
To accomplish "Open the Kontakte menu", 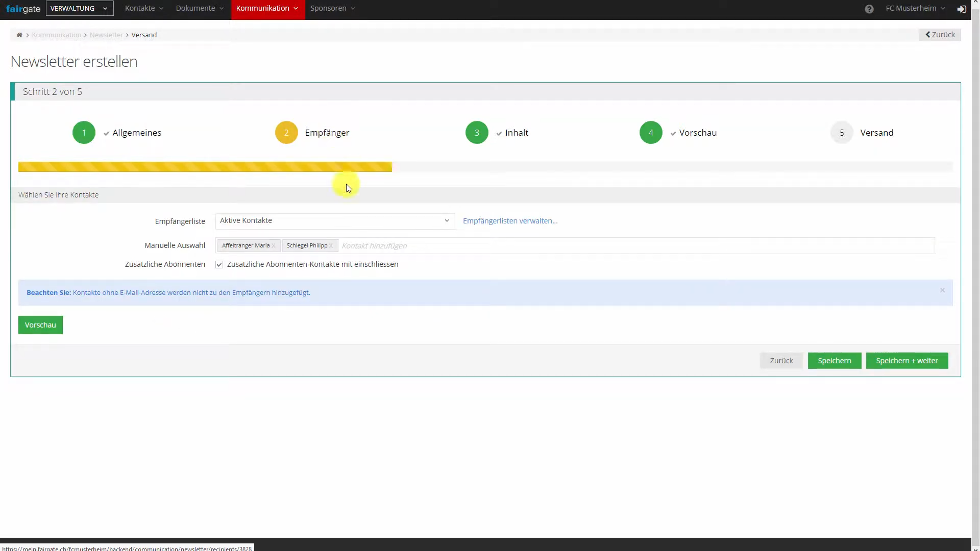I will [x=144, y=9].
